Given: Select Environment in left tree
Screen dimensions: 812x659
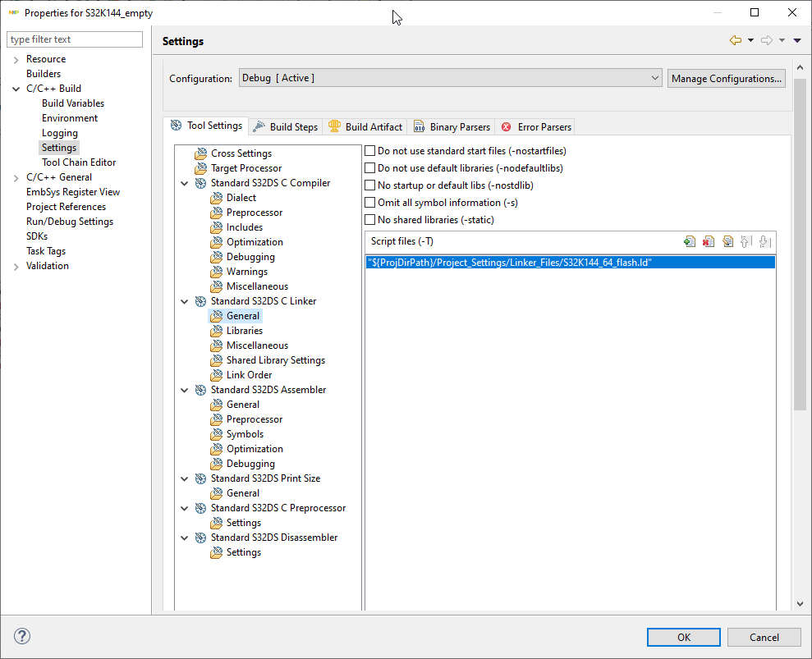Looking at the screenshot, I should (70, 118).
